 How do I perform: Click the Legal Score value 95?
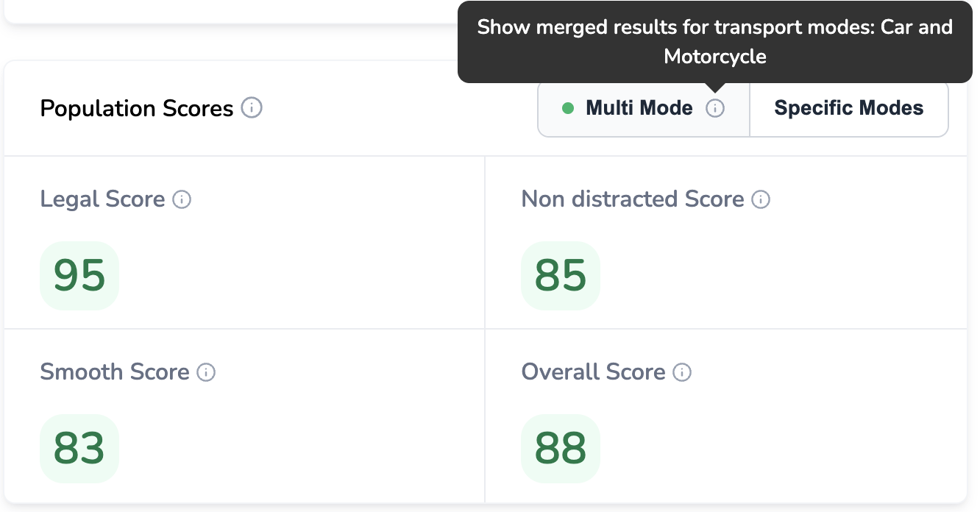[79, 276]
